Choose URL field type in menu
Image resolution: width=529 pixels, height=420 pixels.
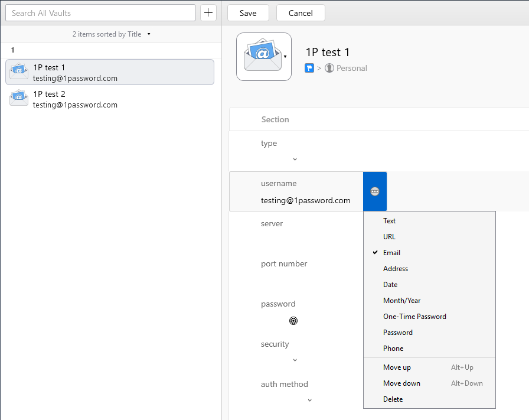click(429, 237)
